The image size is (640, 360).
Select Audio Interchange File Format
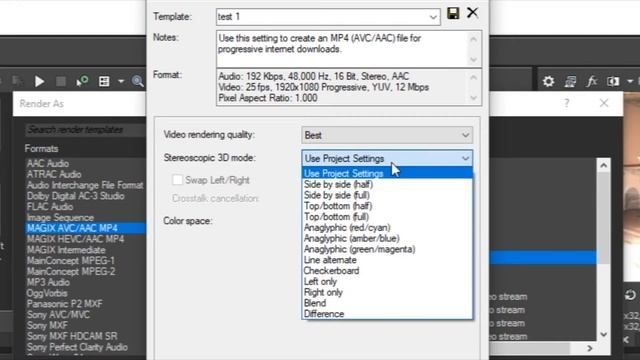(85, 185)
